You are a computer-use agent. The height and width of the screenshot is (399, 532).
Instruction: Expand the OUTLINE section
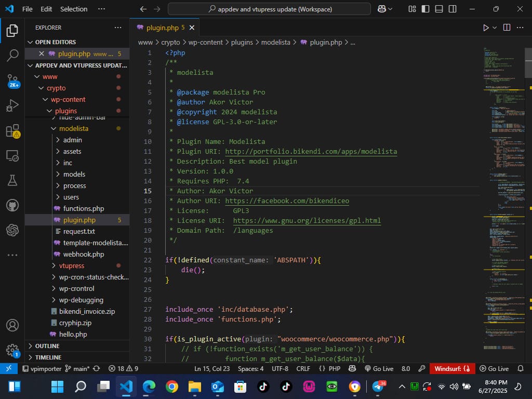coord(47,346)
